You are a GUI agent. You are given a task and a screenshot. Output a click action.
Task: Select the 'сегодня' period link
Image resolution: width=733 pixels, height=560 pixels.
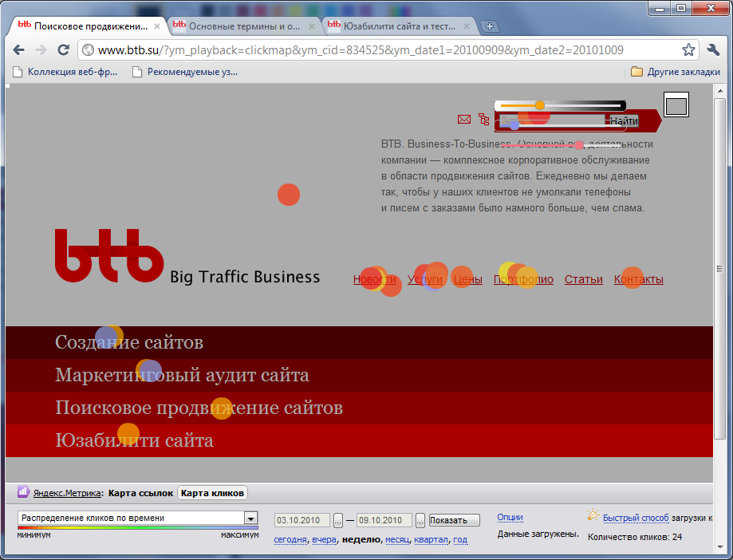(x=290, y=539)
